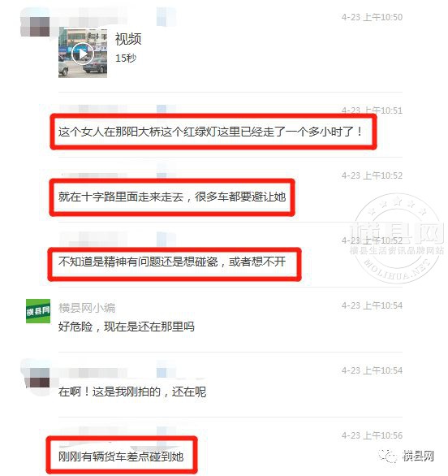Select the message about 十字路 走来走去

coord(172,197)
